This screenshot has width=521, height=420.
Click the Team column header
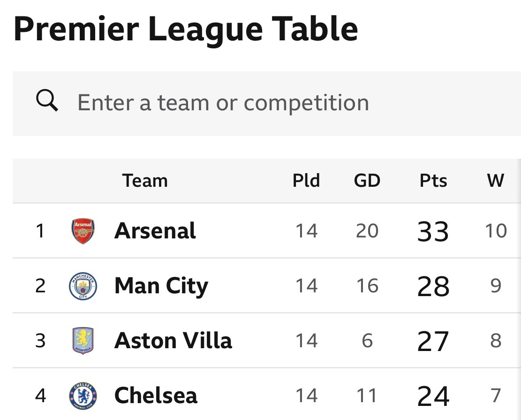point(145,181)
